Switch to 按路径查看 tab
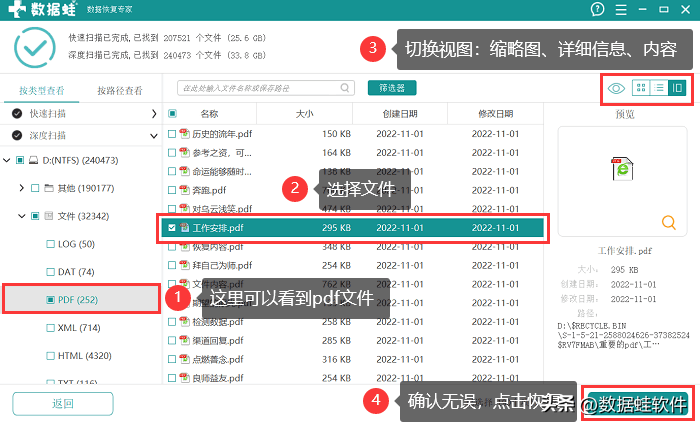Image resolution: width=700 pixels, height=426 pixels. [x=120, y=91]
